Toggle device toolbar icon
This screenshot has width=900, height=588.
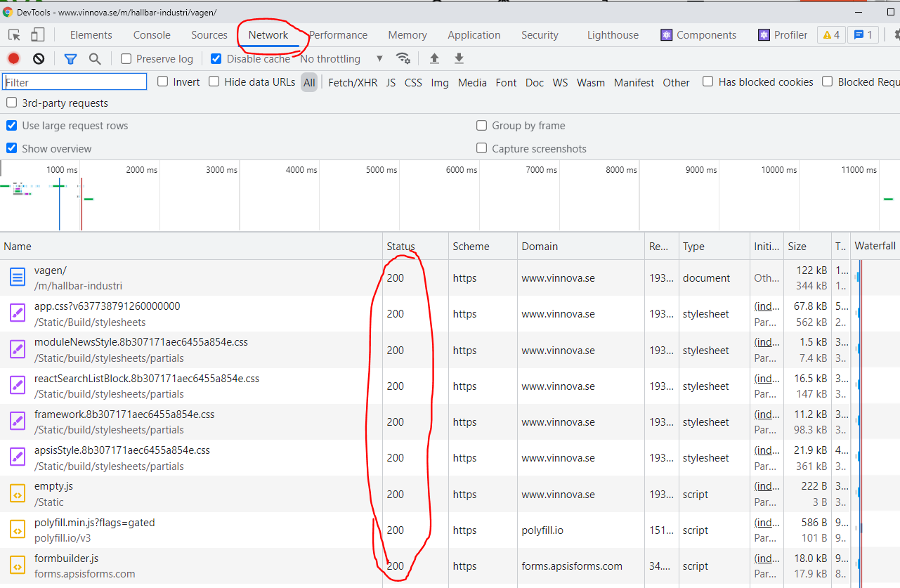[x=37, y=35]
